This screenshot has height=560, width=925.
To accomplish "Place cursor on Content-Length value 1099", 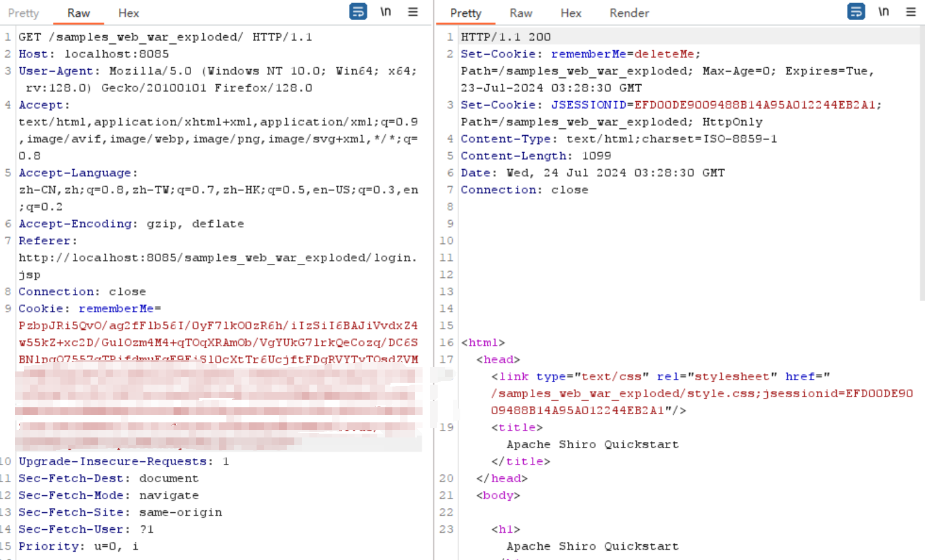I will pos(596,156).
